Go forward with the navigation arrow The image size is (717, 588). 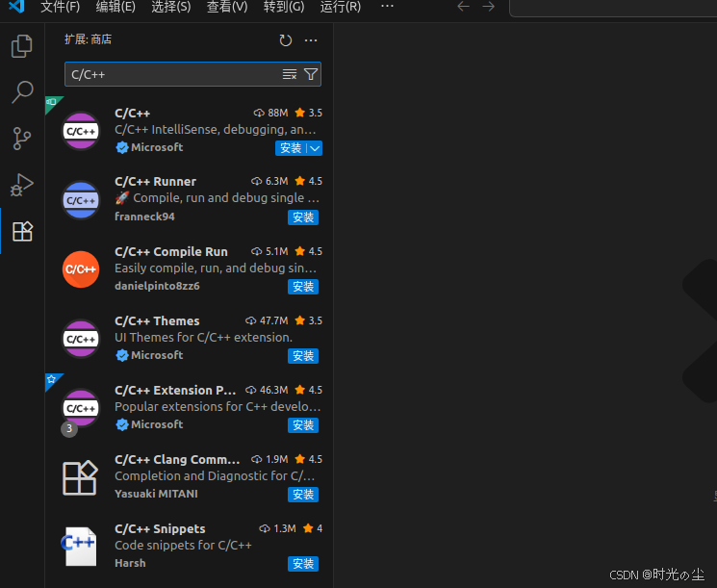click(x=489, y=7)
